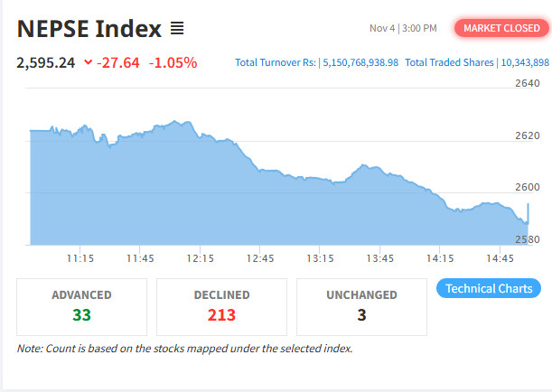
Task: Click the 12:45 time axis label
Action: click(x=260, y=258)
